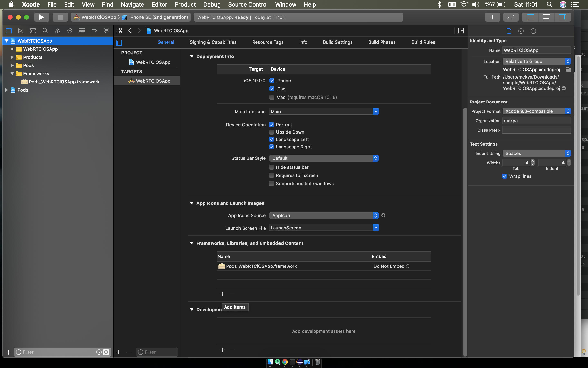Open related items grid menu
The height and width of the screenshot is (368, 588).
pyautogui.click(x=119, y=31)
